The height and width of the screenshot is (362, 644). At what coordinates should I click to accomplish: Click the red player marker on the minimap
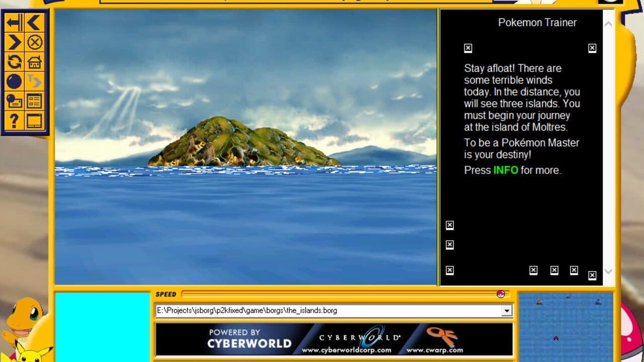(x=556, y=338)
